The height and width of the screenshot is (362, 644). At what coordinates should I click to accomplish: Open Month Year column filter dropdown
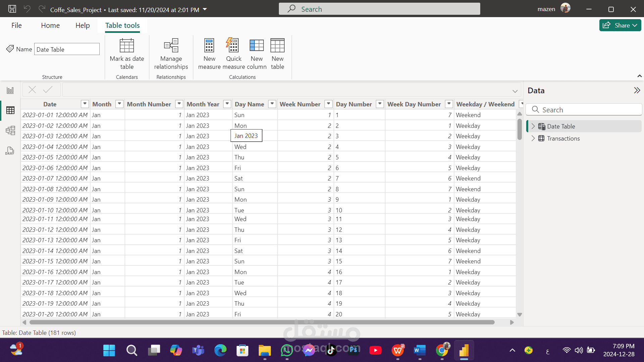click(x=228, y=104)
